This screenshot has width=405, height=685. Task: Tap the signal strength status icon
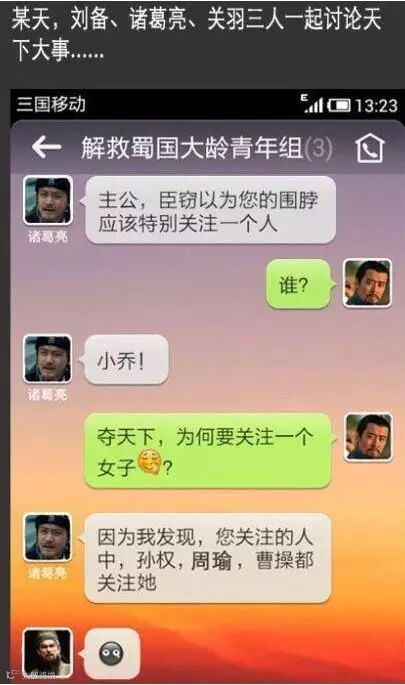(312, 103)
